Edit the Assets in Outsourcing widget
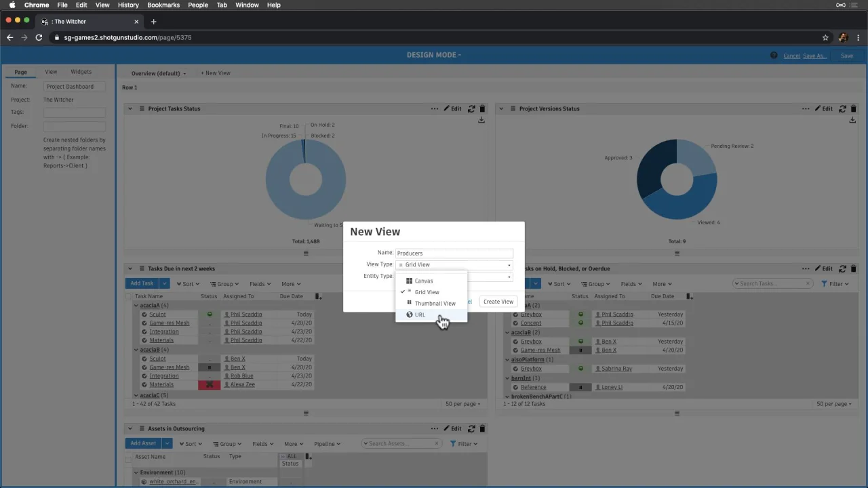Viewport: 868px width, 488px height. coord(453,428)
